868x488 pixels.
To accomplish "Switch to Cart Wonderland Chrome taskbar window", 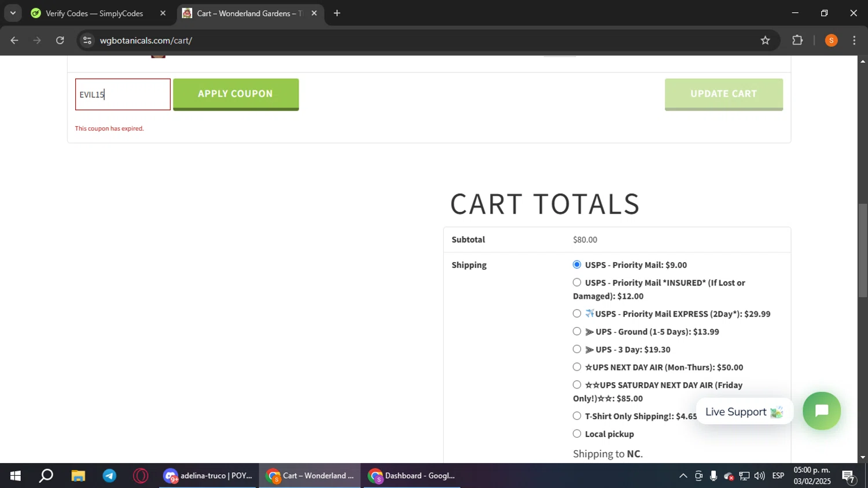I will (x=310, y=476).
